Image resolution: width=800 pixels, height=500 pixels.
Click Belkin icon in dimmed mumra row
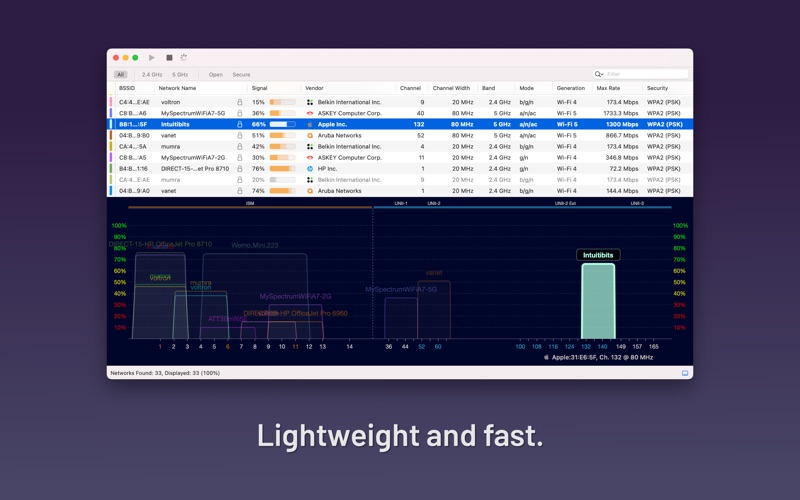click(x=310, y=180)
